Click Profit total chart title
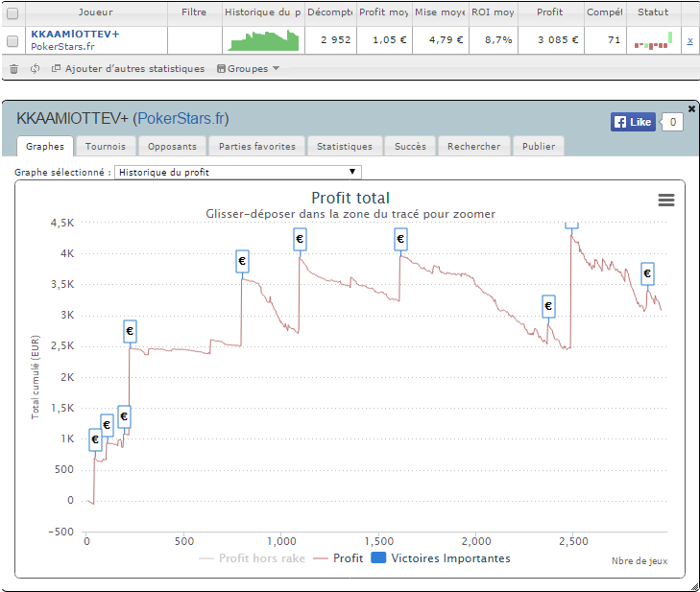 click(350, 198)
